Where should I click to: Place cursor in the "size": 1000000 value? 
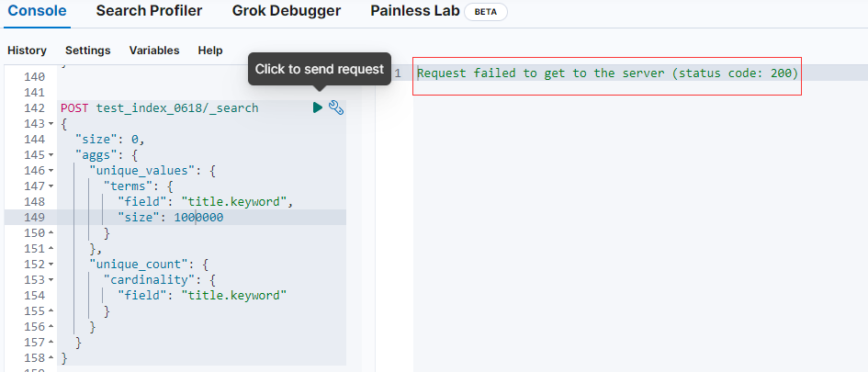(197, 218)
